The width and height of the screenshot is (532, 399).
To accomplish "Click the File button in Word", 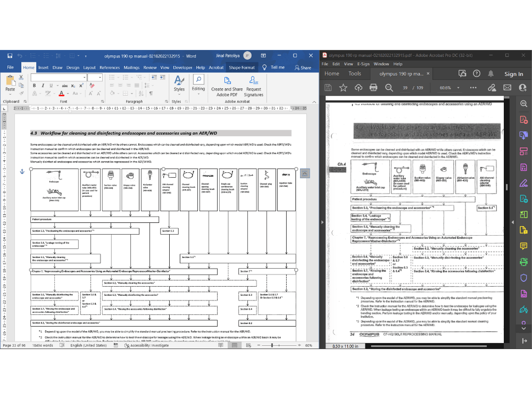I will pyautogui.click(x=11, y=68).
